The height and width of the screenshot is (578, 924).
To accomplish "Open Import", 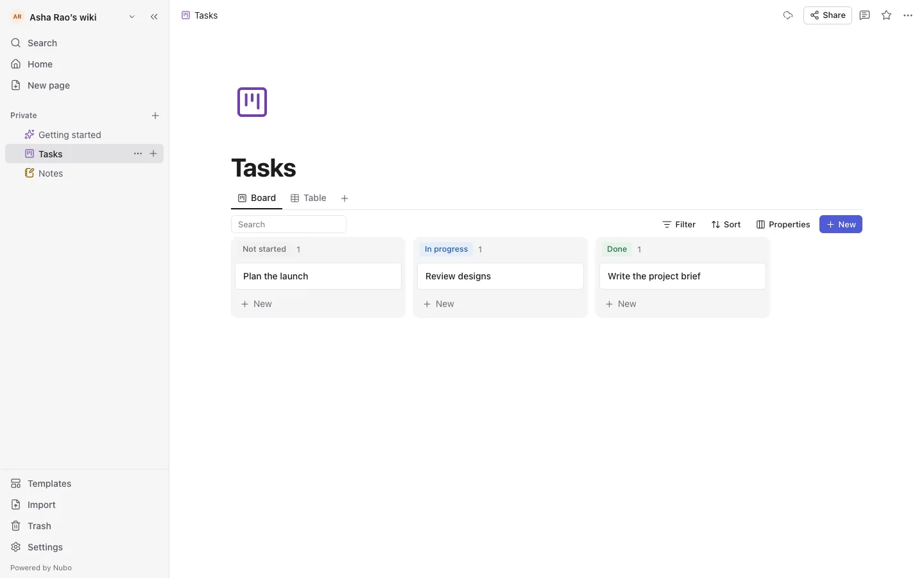I will (x=84, y=505).
